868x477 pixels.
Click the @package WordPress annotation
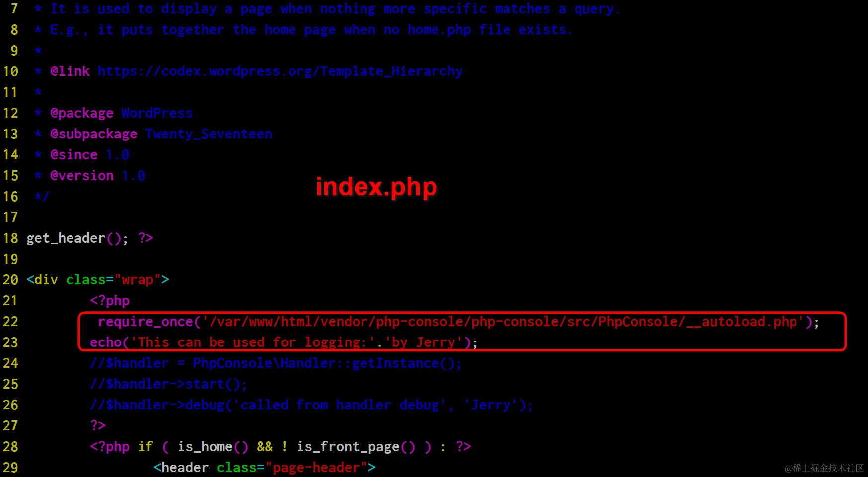[x=121, y=113]
